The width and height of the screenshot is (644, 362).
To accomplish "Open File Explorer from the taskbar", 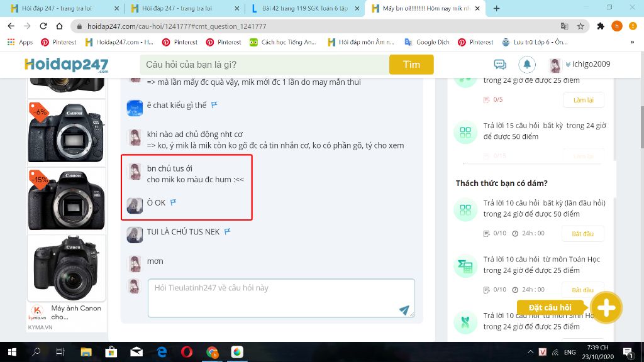I will 86,352.
